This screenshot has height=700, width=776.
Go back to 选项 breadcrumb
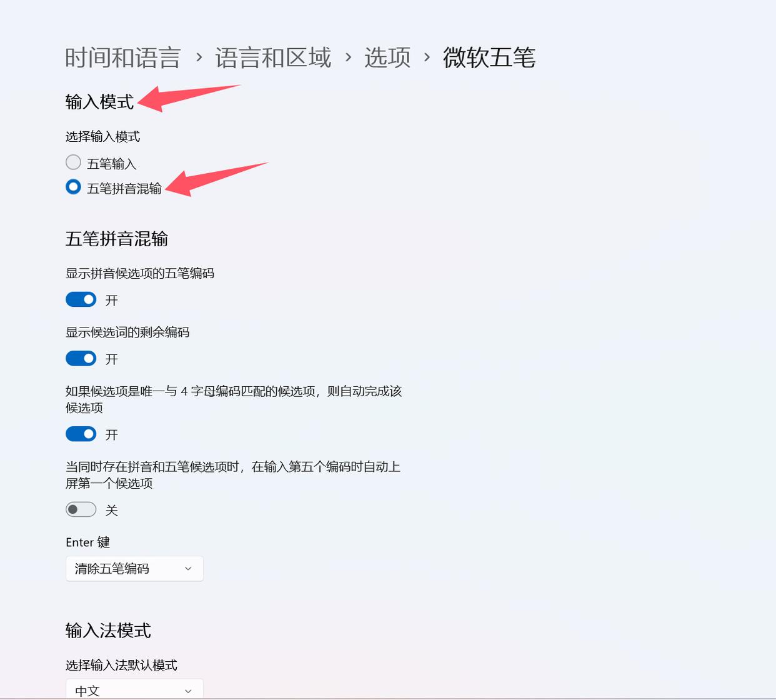coord(387,57)
